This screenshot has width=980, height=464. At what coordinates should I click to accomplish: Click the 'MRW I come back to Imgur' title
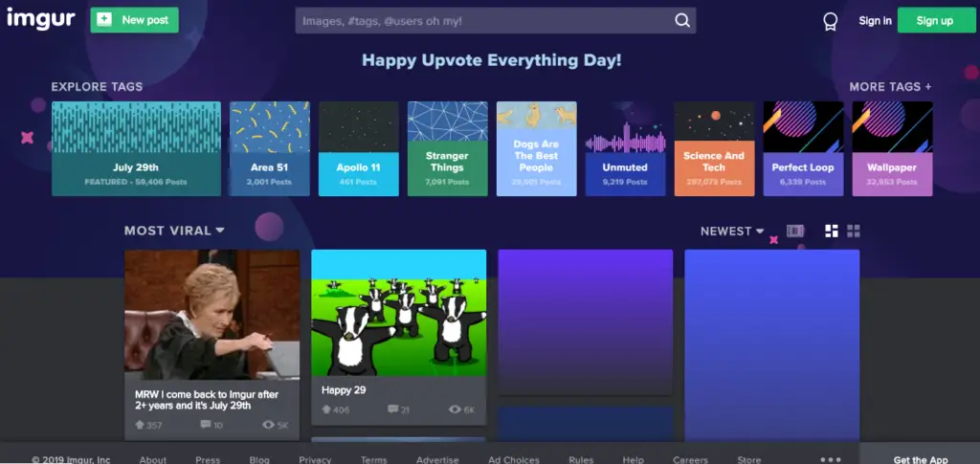[207, 400]
